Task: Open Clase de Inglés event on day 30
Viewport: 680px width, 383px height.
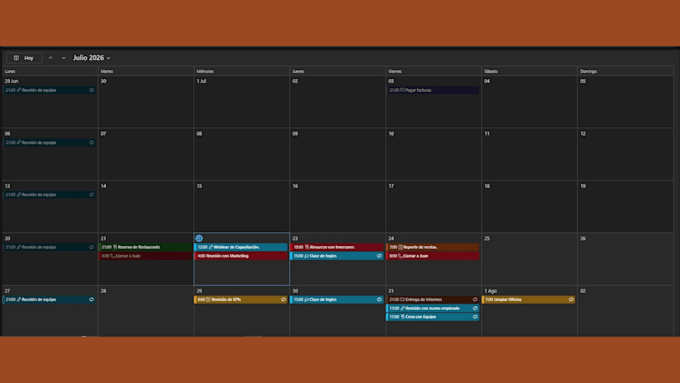Action: click(x=337, y=299)
